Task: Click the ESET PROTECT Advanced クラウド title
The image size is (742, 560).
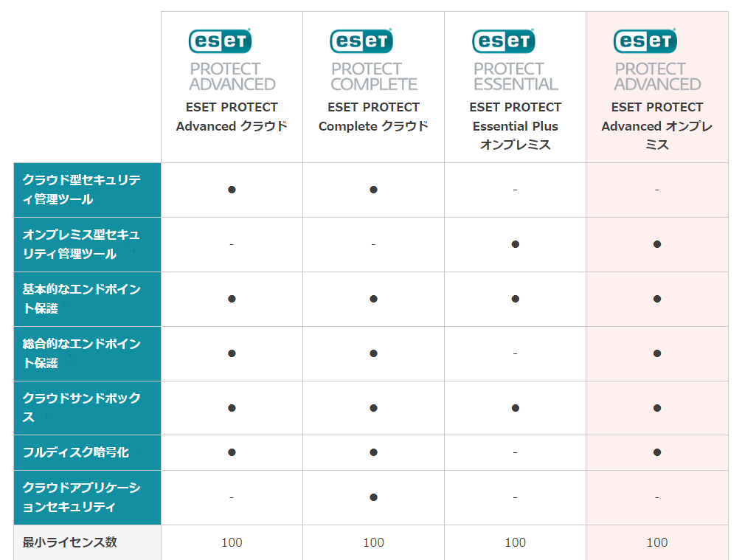Action: tap(232, 117)
